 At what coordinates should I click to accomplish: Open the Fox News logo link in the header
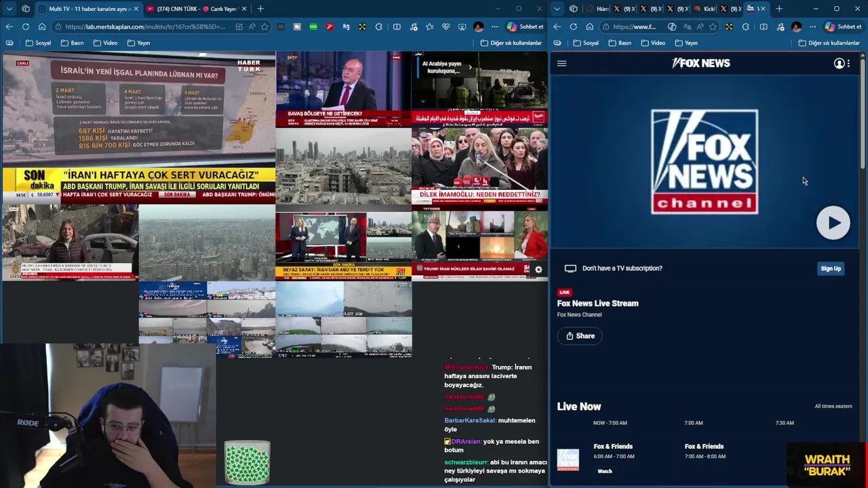coord(701,63)
